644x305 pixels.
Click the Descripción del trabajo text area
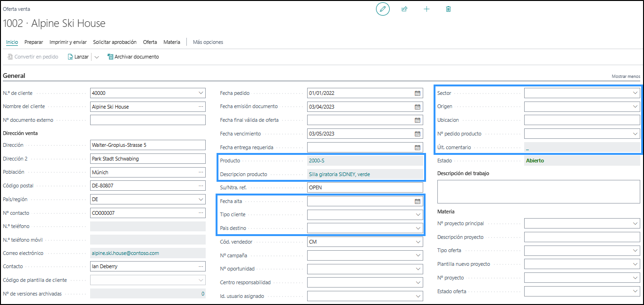click(x=539, y=192)
